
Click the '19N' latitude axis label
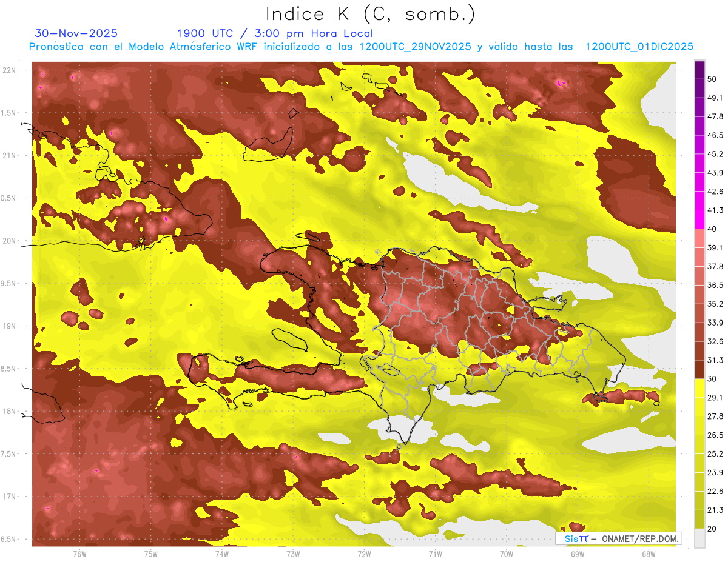click(x=10, y=326)
